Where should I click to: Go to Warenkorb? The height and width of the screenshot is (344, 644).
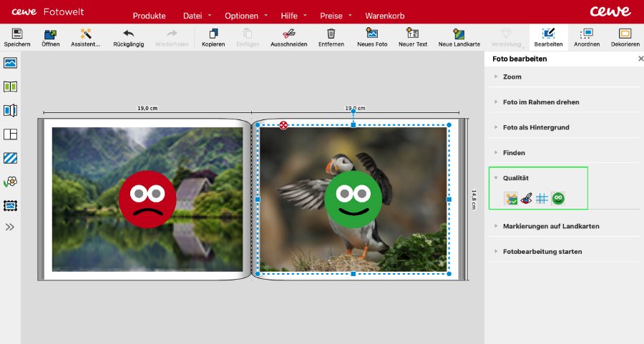pos(384,15)
